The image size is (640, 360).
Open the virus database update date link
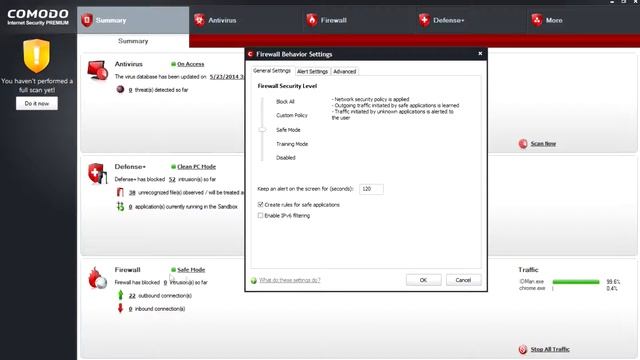point(227,77)
